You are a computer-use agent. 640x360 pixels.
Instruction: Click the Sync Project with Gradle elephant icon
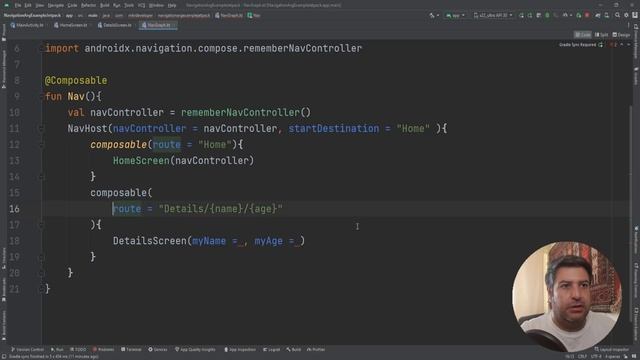tap(598, 16)
